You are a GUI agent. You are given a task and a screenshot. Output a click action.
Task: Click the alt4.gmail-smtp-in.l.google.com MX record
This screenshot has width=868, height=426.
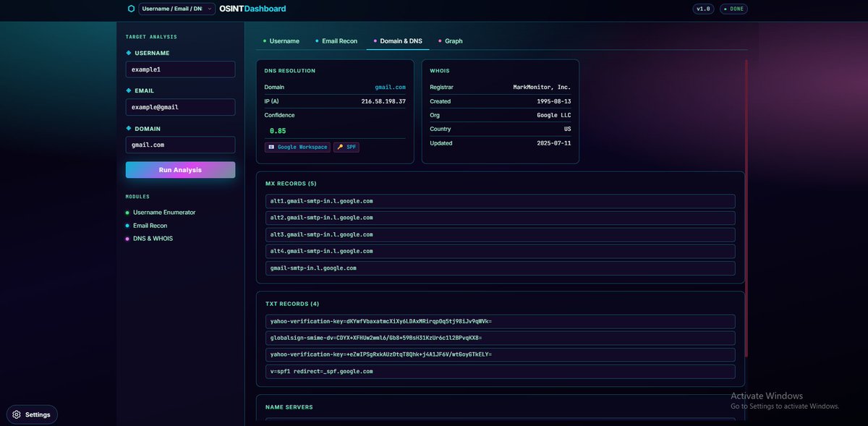coord(501,251)
